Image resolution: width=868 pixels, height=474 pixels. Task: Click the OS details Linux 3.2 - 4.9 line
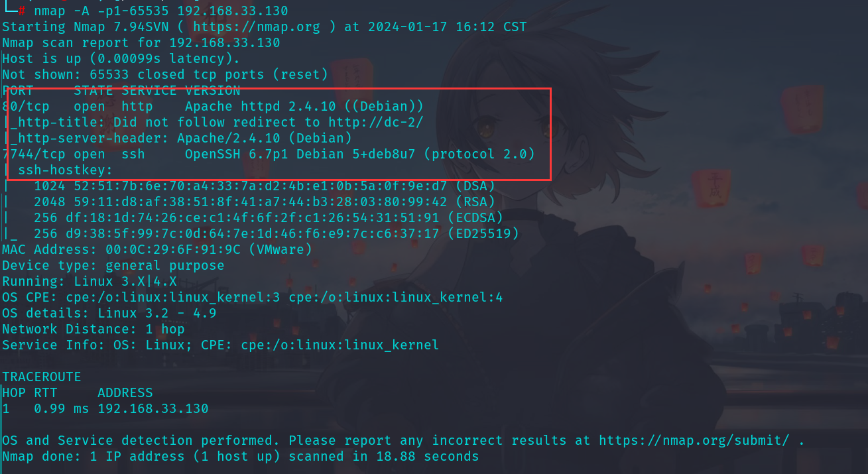pyautogui.click(x=109, y=314)
